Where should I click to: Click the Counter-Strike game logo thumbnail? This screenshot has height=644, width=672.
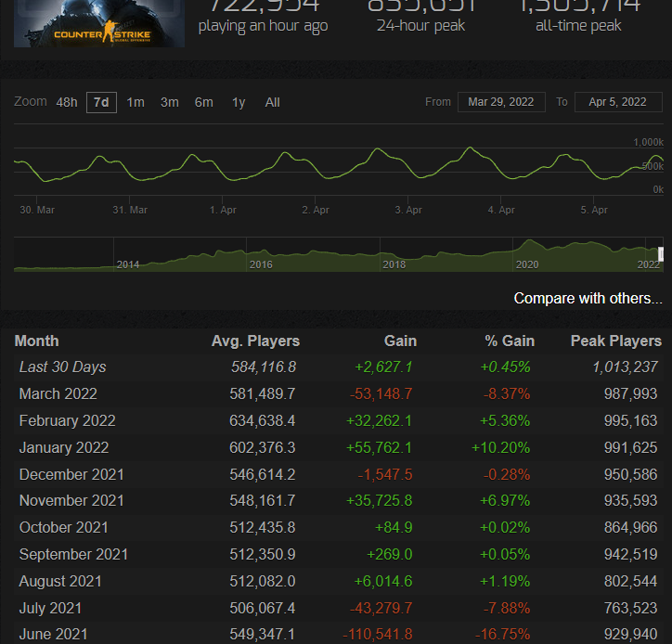[x=98, y=23]
